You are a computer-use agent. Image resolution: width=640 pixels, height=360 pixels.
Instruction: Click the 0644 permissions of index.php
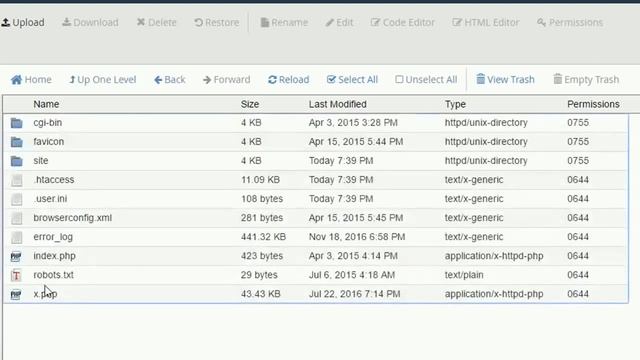click(x=578, y=256)
